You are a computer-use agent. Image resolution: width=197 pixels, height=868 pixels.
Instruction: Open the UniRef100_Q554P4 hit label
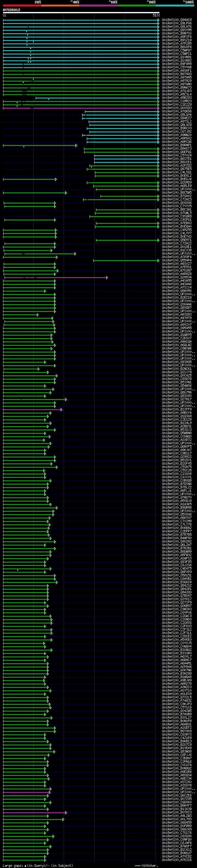(177, 260)
